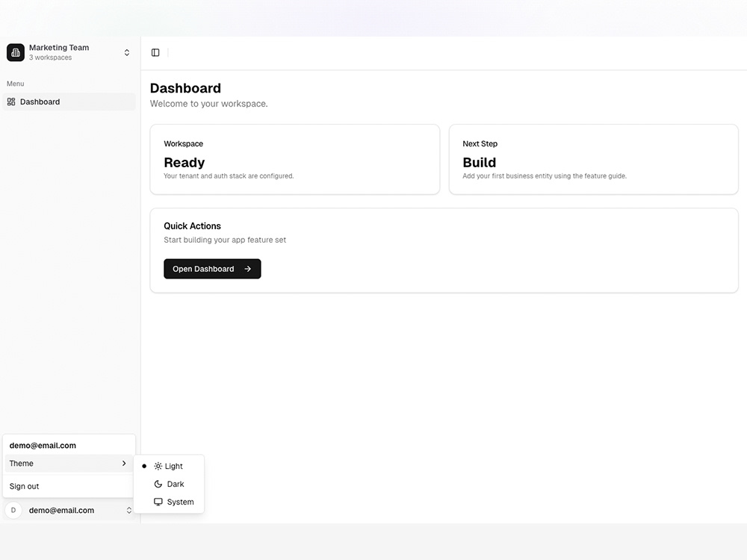This screenshot has width=747, height=560.
Task: Toggle the sidebar panel icon
Action: pos(155,52)
